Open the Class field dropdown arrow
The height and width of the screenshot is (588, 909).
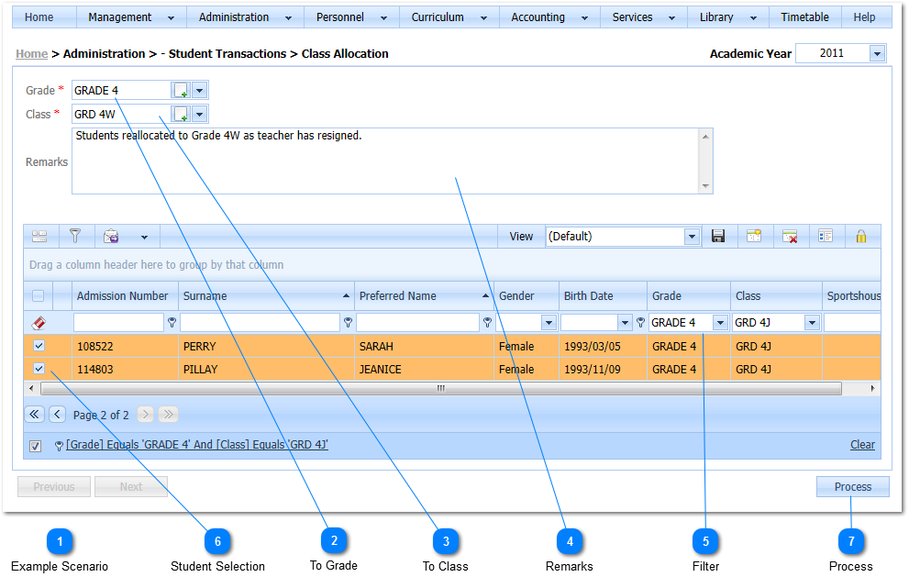click(199, 115)
